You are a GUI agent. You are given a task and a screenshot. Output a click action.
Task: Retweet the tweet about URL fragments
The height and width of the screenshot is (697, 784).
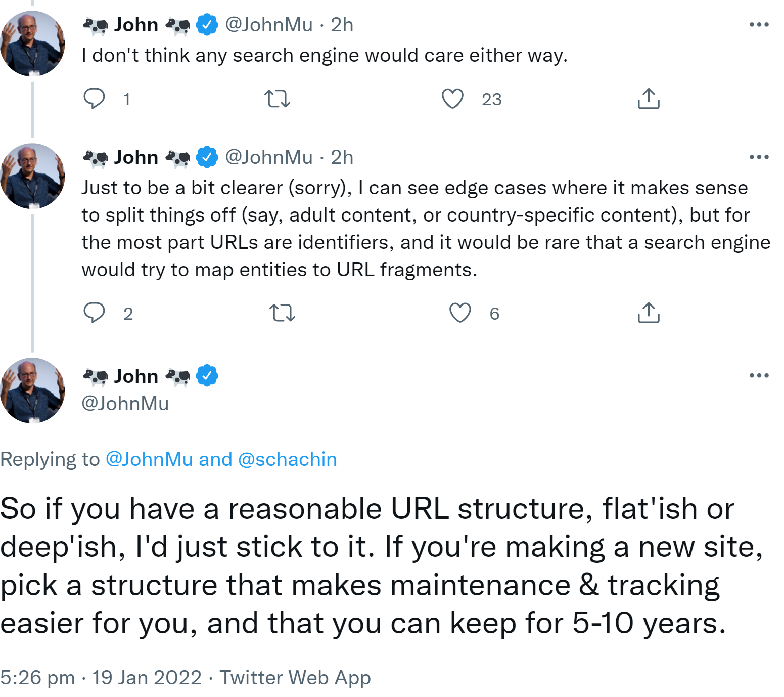point(282,313)
